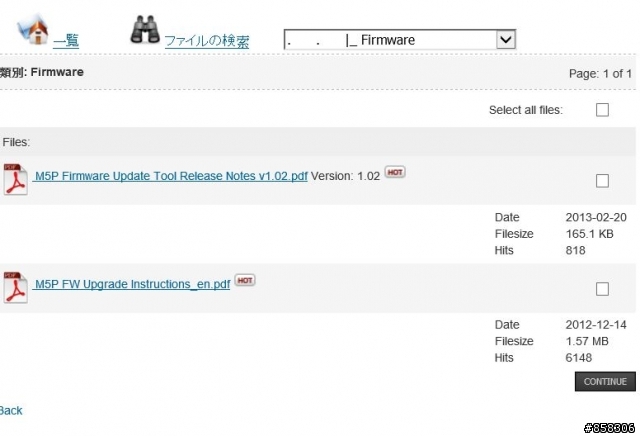
Task: Click the Page 1 of 1 indicator
Action: click(600, 74)
